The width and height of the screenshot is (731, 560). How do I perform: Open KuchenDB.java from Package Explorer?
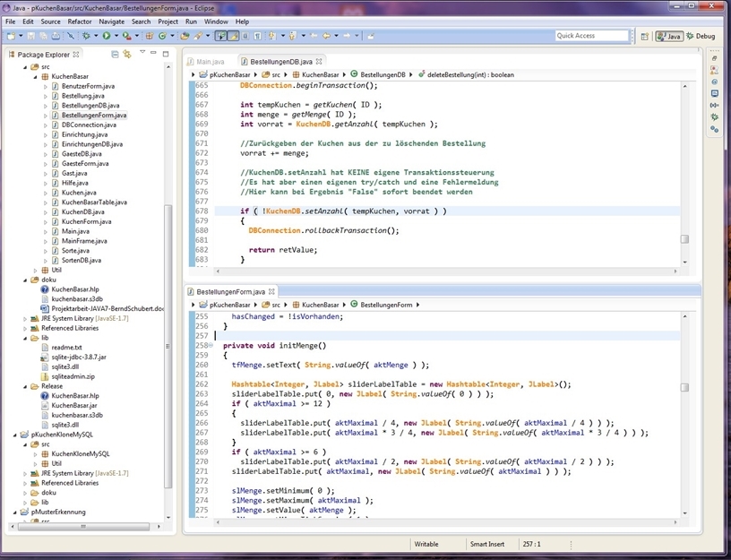pos(82,211)
